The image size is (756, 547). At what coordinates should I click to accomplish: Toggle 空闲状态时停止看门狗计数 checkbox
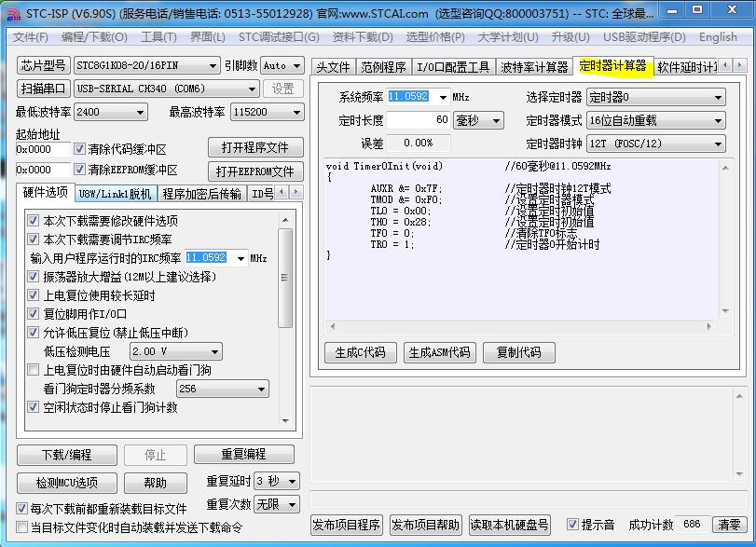33,407
